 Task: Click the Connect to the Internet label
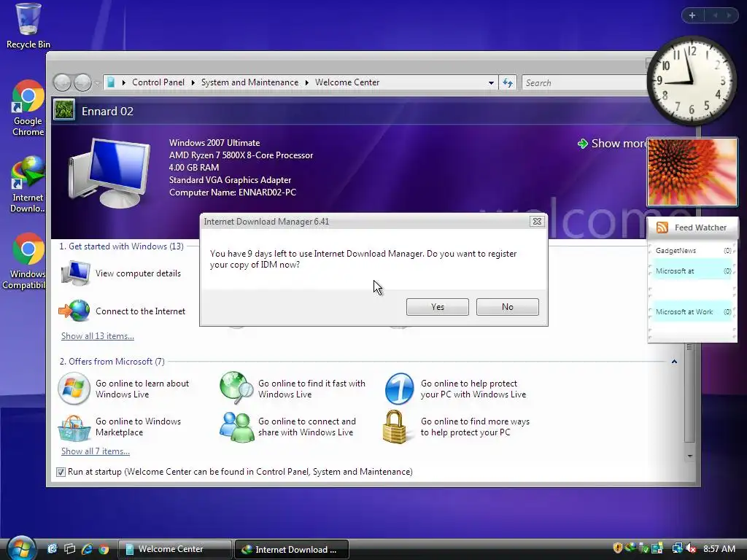(x=140, y=311)
